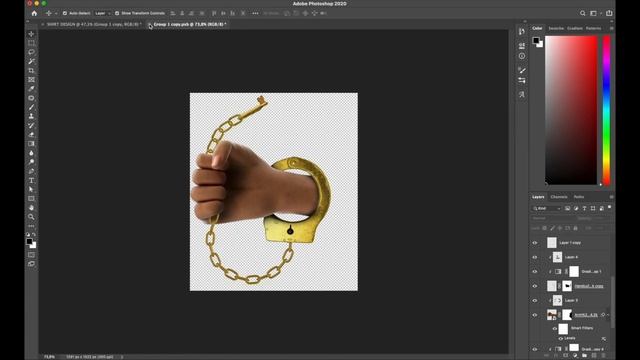Select the Gradient tool
This screenshot has height=360, width=640.
click(31, 144)
